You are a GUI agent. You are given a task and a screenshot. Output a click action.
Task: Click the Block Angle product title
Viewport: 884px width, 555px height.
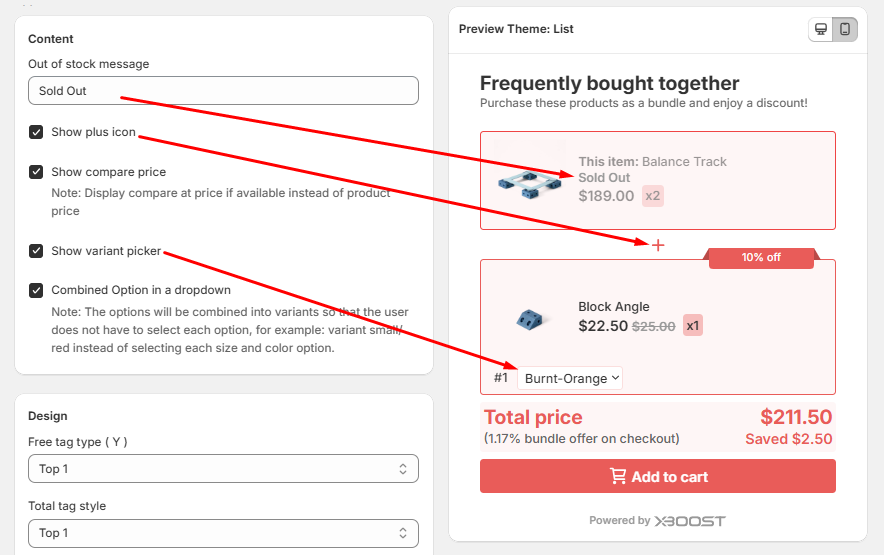click(x=614, y=307)
